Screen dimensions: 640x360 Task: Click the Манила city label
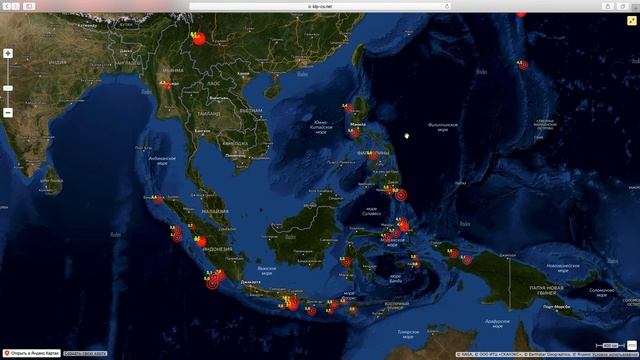(x=358, y=124)
